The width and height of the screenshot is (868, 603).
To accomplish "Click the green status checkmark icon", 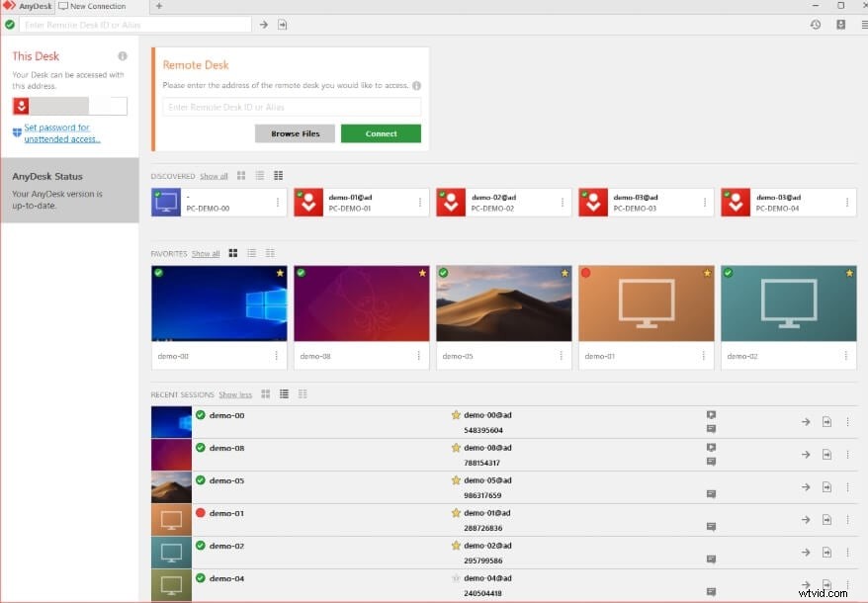I will pos(9,24).
